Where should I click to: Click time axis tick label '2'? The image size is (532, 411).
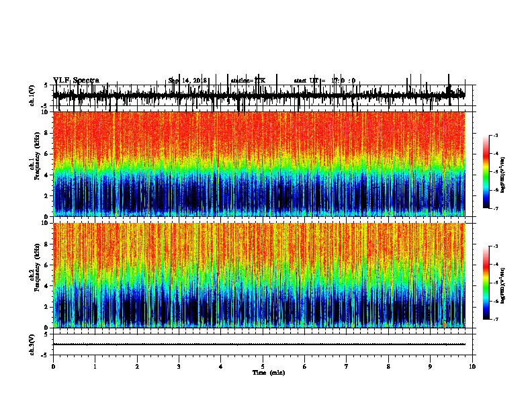click(x=137, y=367)
